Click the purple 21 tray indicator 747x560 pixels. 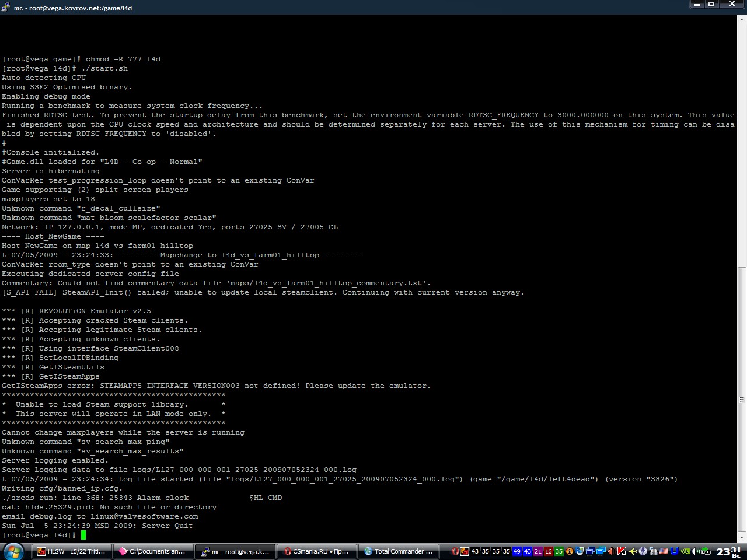click(538, 551)
